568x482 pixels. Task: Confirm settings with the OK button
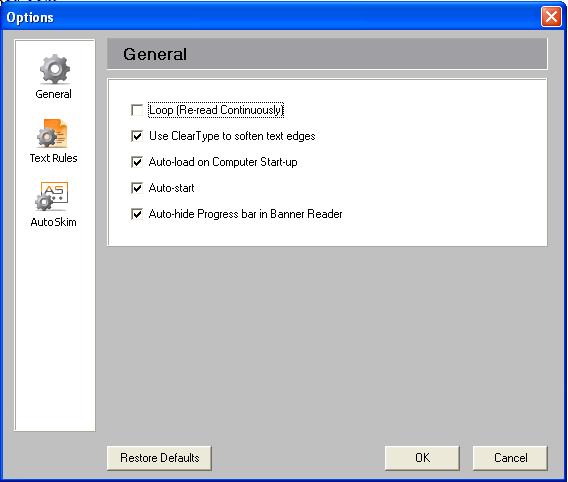tap(422, 458)
